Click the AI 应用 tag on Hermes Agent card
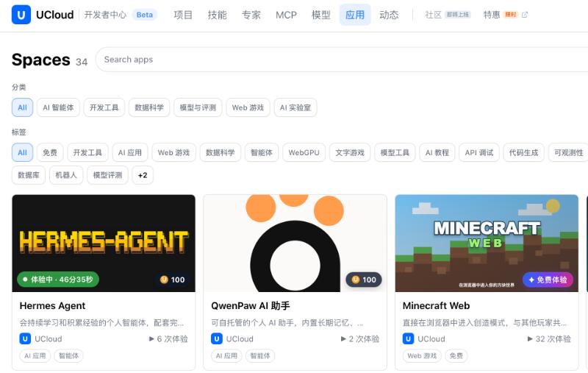The width and height of the screenshot is (588, 373). point(35,356)
